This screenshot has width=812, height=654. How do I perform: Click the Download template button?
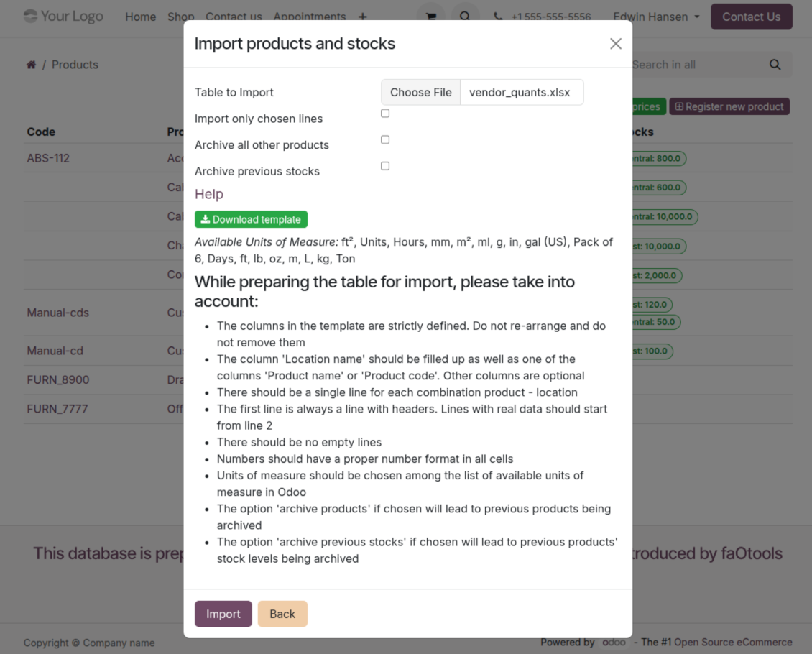coord(251,219)
